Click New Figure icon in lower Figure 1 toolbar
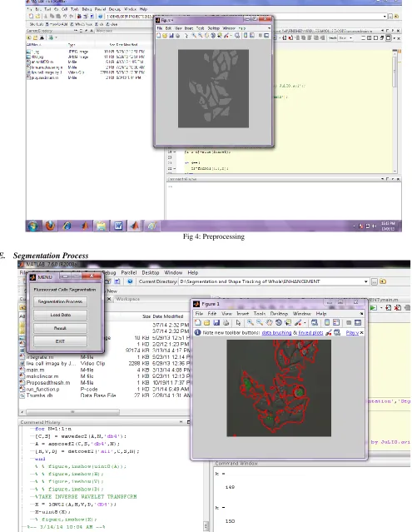This screenshot has height=532, width=412. (x=198, y=323)
